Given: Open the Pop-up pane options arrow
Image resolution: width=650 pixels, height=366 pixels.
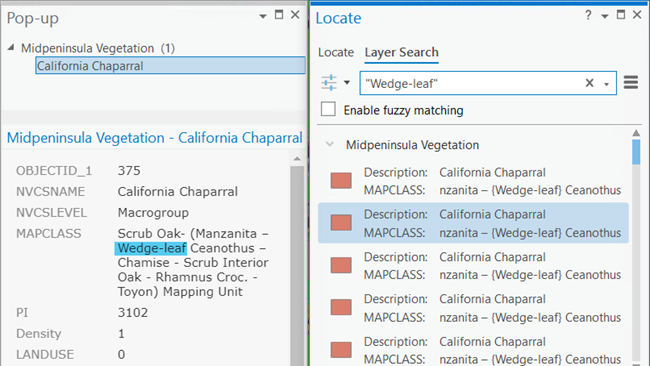Looking at the screenshot, I should click(262, 17).
